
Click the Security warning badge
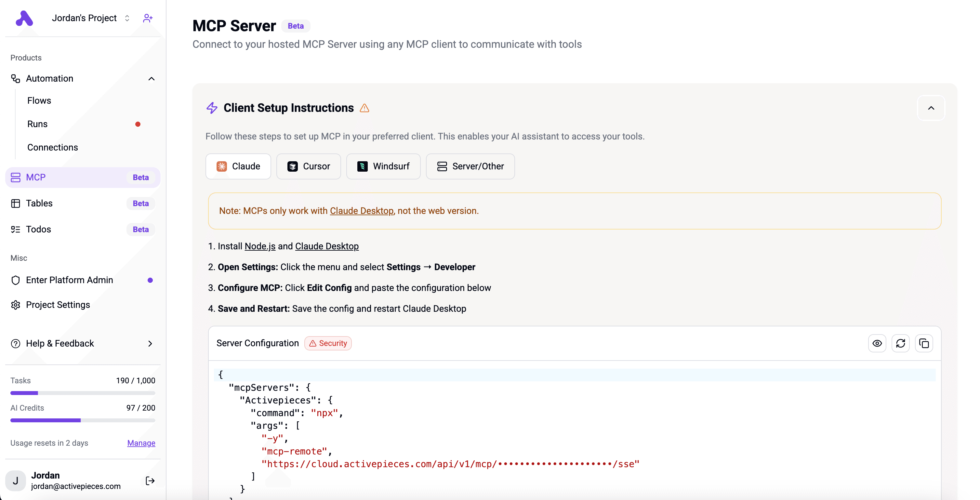tap(327, 343)
